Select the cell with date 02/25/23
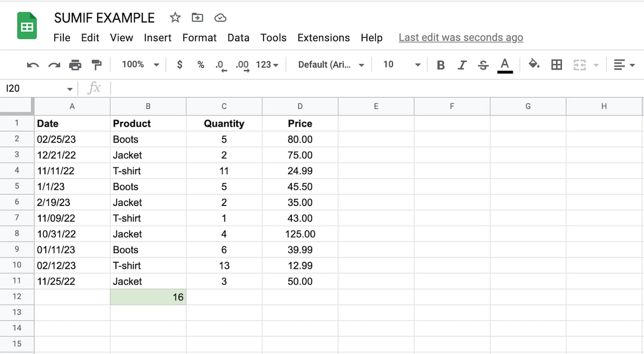The height and width of the screenshot is (354, 644). coord(72,139)
